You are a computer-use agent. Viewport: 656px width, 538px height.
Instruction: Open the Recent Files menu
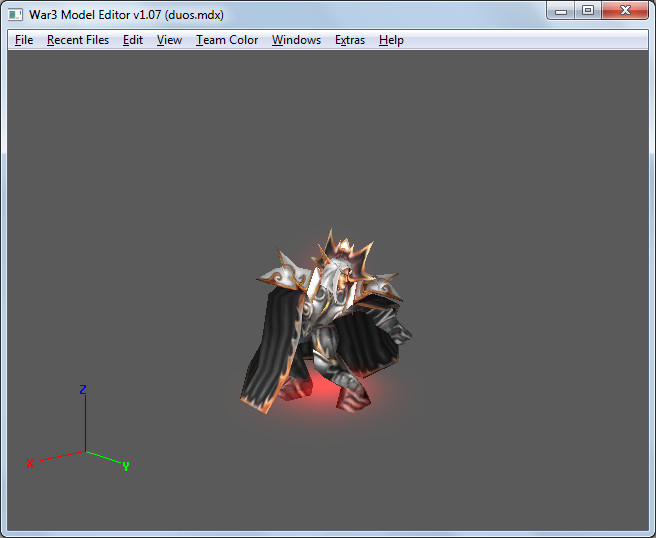tap(78, 40)
